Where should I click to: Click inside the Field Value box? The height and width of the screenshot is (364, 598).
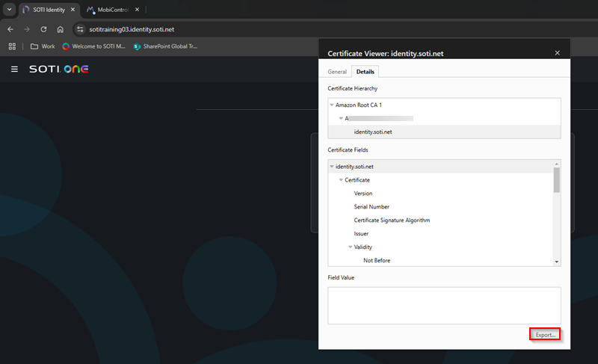[444, 306]
